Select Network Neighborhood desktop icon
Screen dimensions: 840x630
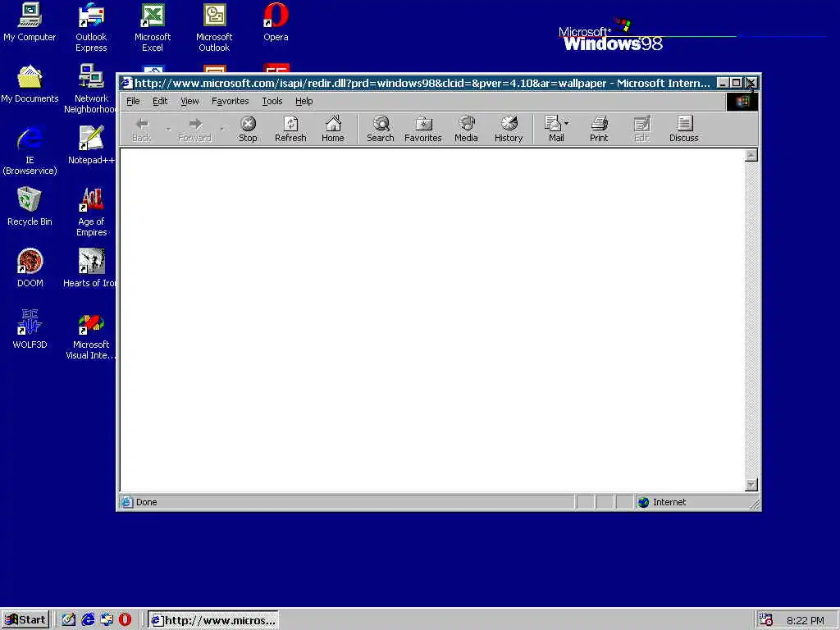pos(90,89)
